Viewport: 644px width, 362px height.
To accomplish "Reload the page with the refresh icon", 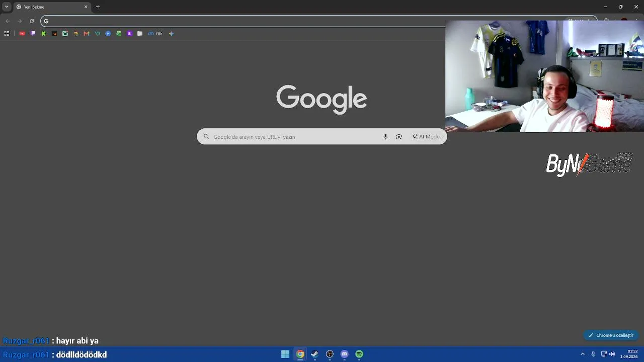I will 32,21.
